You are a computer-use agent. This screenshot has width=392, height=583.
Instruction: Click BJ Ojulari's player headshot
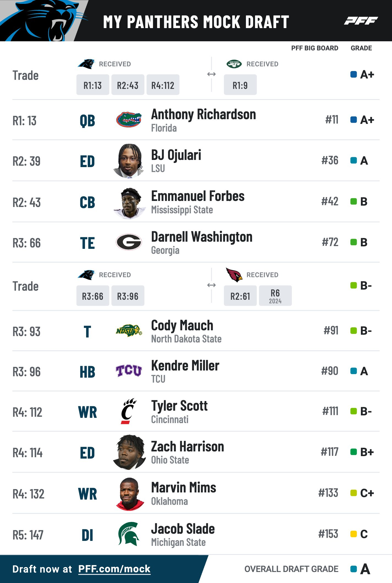129,161
